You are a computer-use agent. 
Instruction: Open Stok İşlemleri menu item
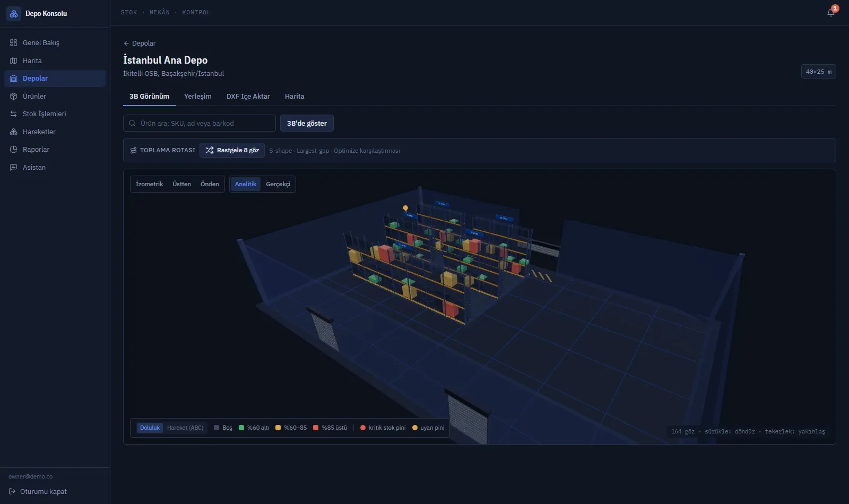pos(55,114)
